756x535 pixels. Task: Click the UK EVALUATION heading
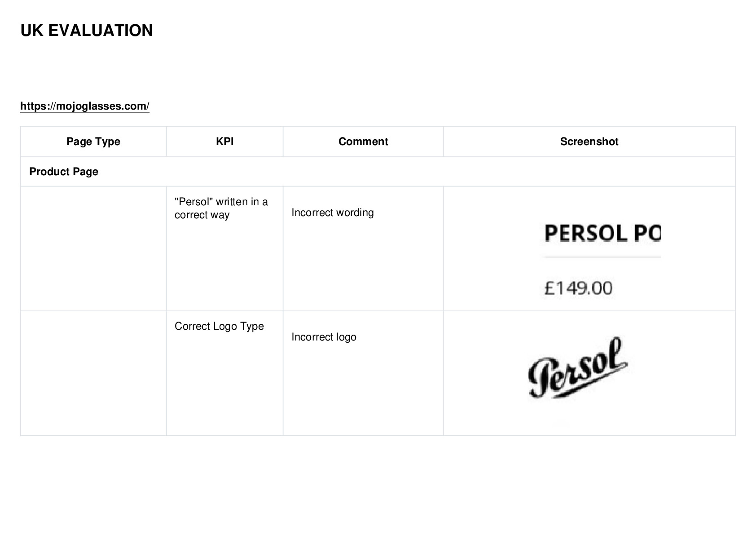pos(87,31)
